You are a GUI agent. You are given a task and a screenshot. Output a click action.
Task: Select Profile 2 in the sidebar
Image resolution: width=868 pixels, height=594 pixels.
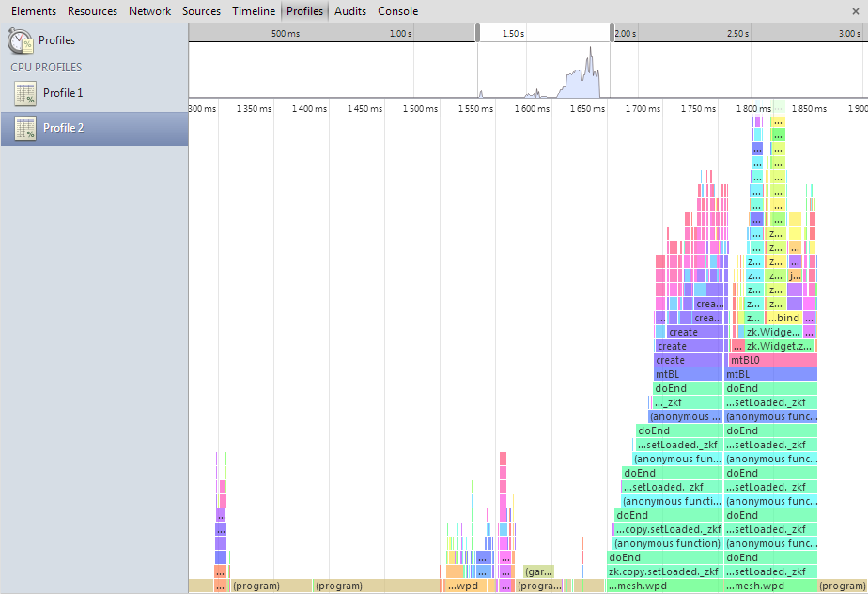tap(63, 128)
